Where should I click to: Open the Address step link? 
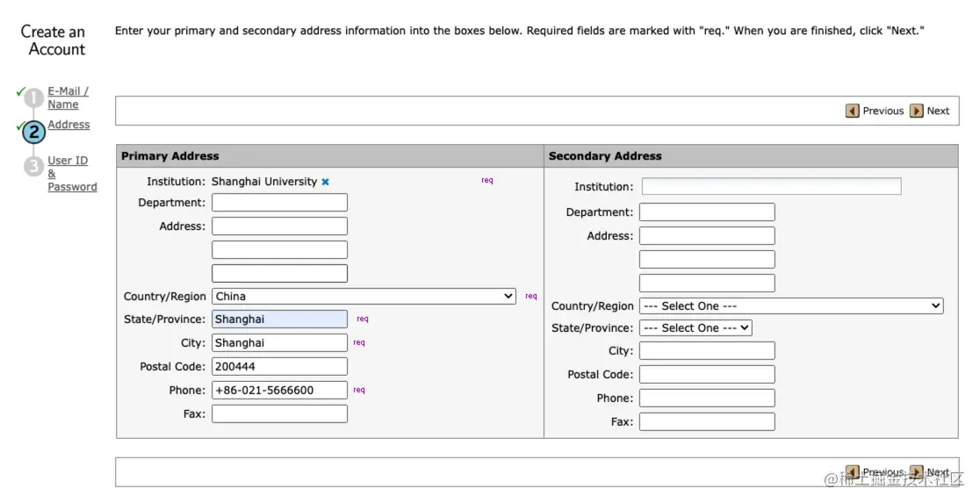tap(68, 125)
